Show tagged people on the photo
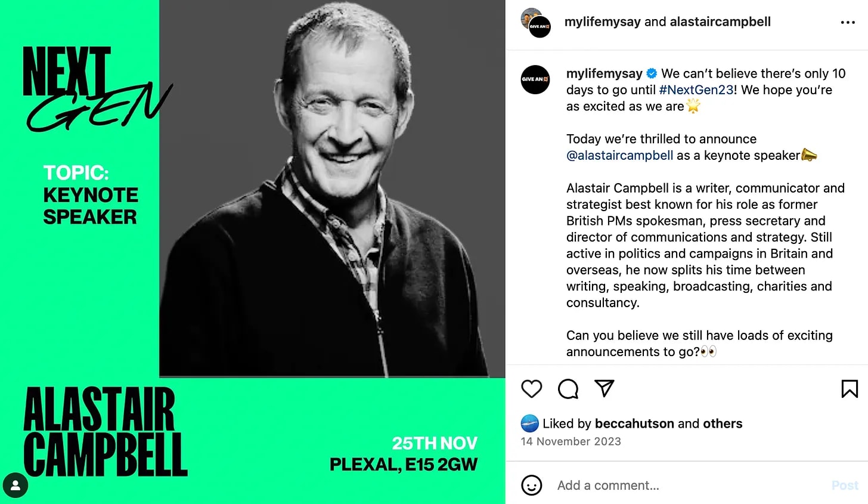This screenshot has width=868, height=504. tap(15, 486)
